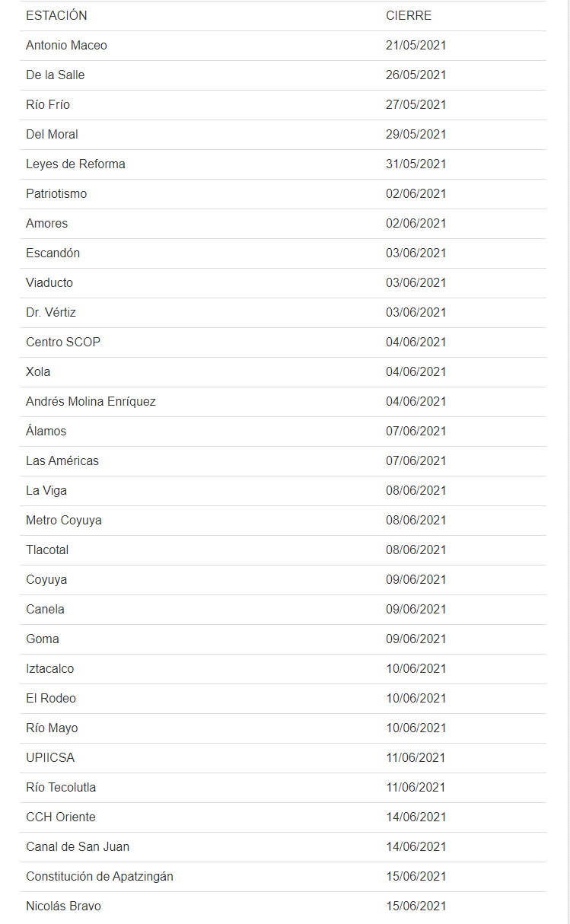The image size is (570, 924).
Task: Click the De la Salle station cell
Action: pos(55,75)
